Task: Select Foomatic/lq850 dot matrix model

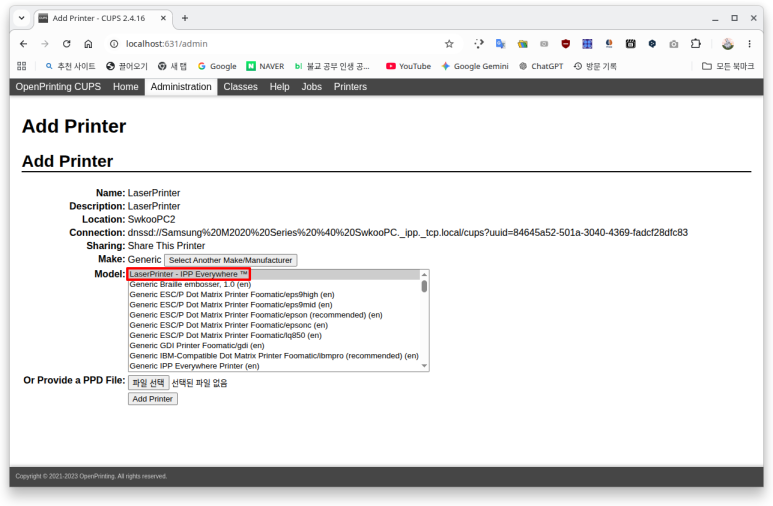Action: click(x=274, y=335)
